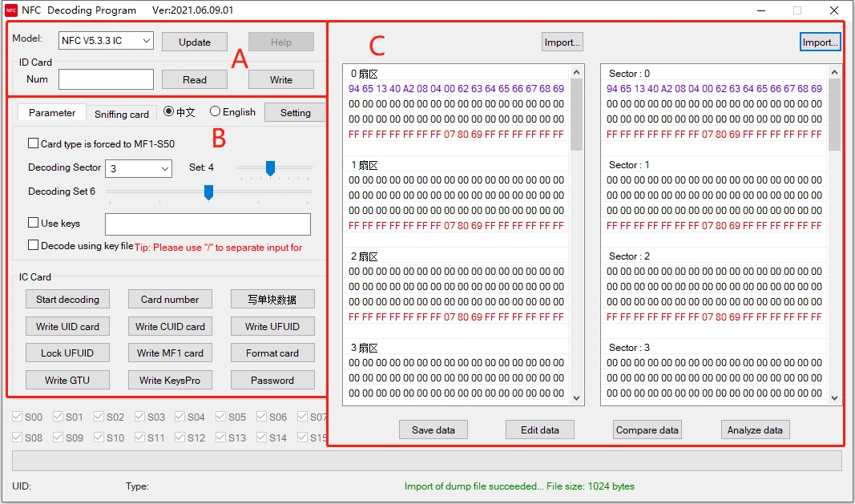Click the '2 扇区' header in left panel
The image size is (855, 504).
364,256
